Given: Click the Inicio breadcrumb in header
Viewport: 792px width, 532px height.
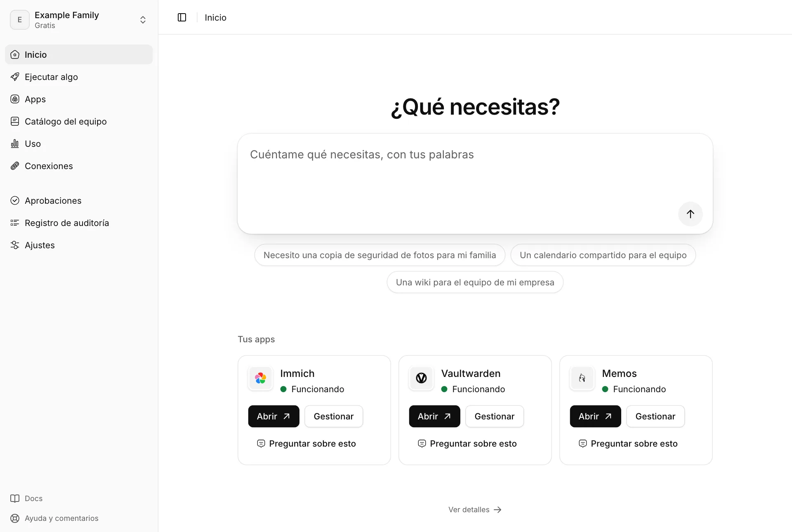Looking at the screenshot, I should pos(215,17).
